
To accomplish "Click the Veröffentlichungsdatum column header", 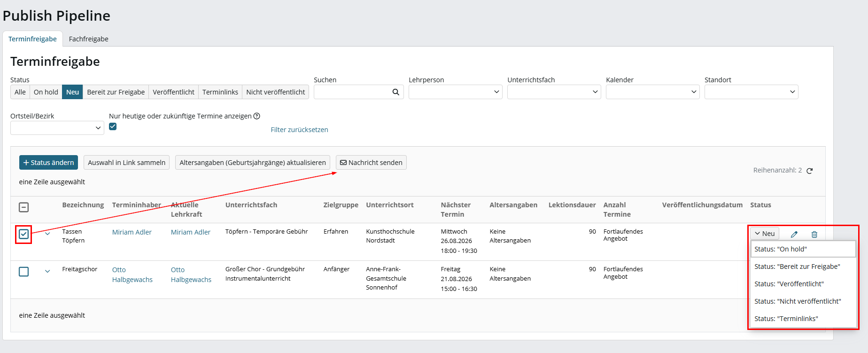I will 702,205.
